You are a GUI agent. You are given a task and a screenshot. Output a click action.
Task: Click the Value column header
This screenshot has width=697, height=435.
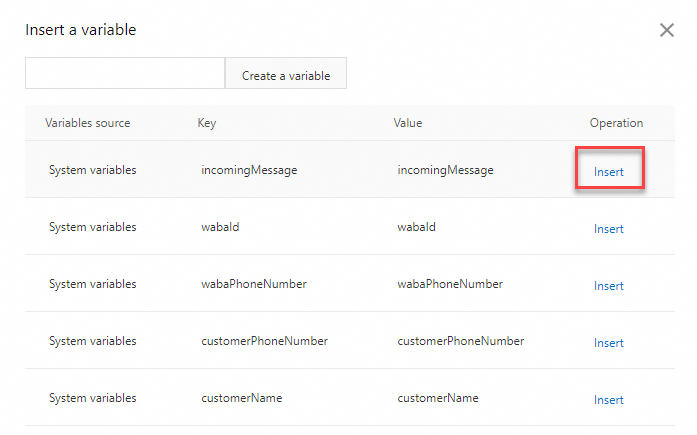(x=408, y=123)
